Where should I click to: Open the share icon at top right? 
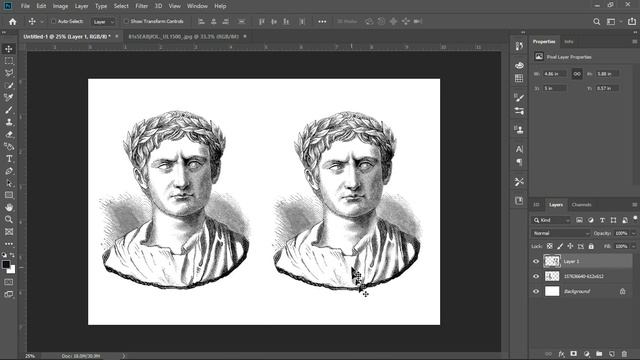(631, 22)
